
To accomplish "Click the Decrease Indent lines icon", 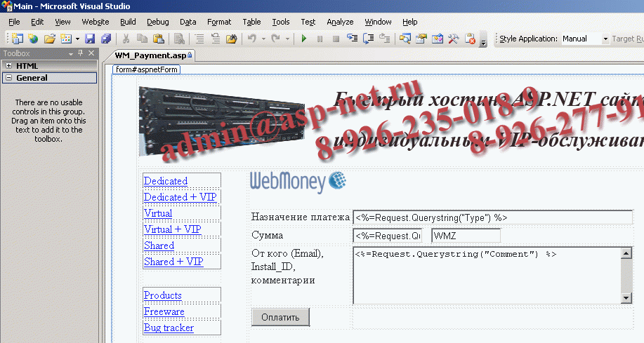I will pyautogui.click(x=199, y=39).
